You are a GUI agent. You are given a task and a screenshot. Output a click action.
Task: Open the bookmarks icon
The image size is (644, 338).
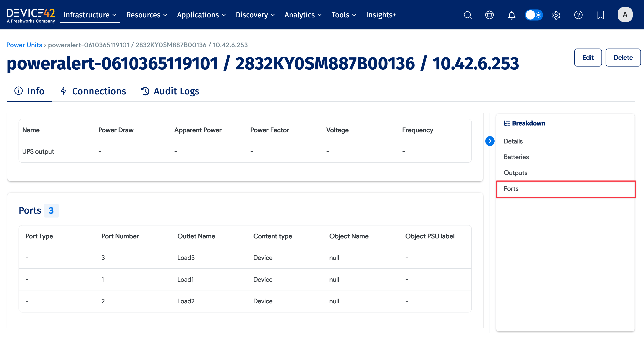(x=601, y=15)
